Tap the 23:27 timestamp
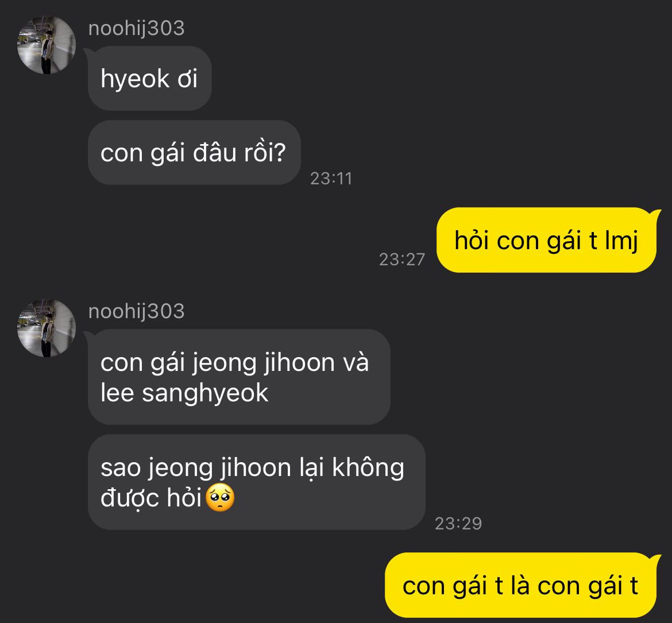Screen dimensions: 672x623 402,259
